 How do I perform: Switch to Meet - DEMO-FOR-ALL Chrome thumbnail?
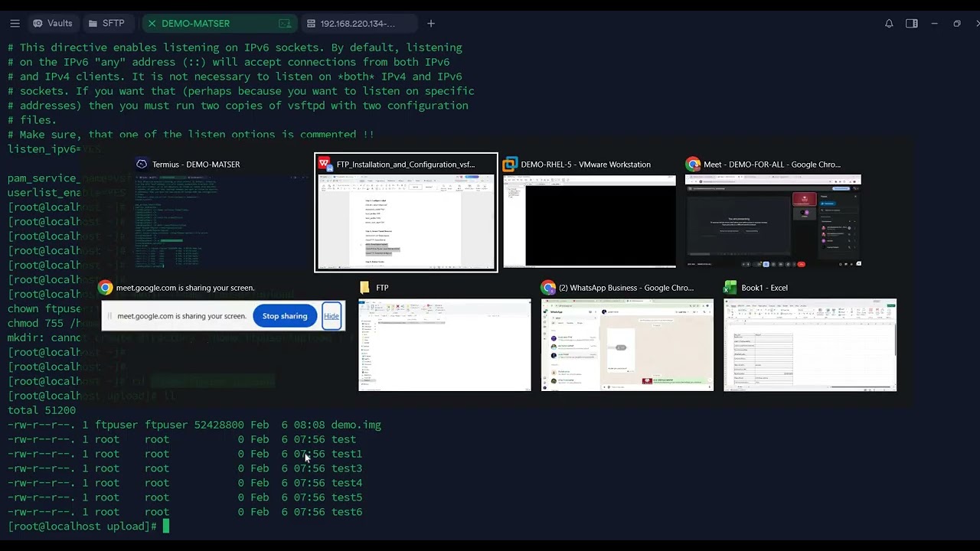[773, 221]
